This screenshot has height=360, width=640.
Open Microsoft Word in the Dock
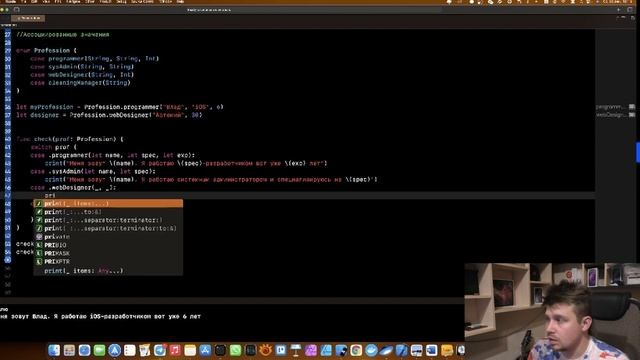[431, 350]
